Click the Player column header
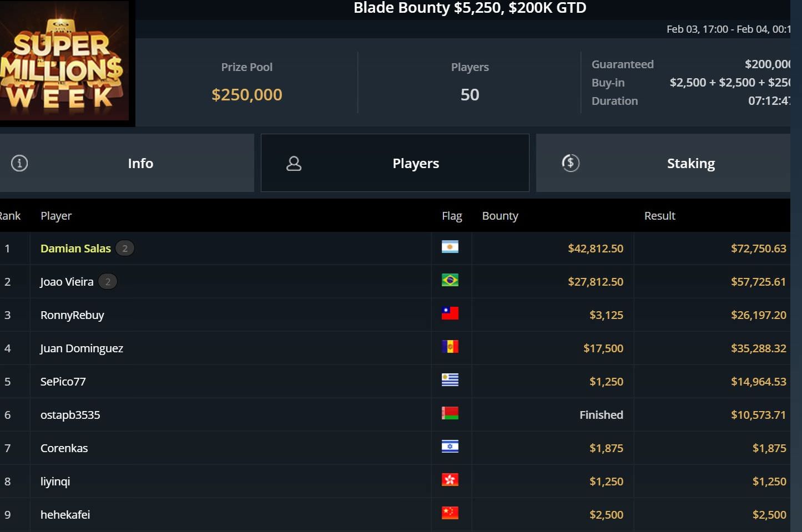The image size is (802, 532). pyautogui.click(x=56, y=216)
